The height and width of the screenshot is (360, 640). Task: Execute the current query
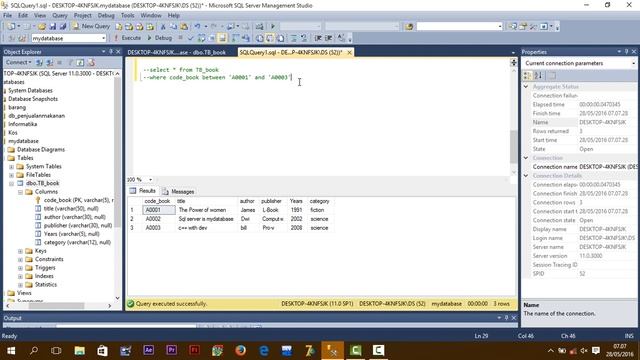tap(127, 38)
